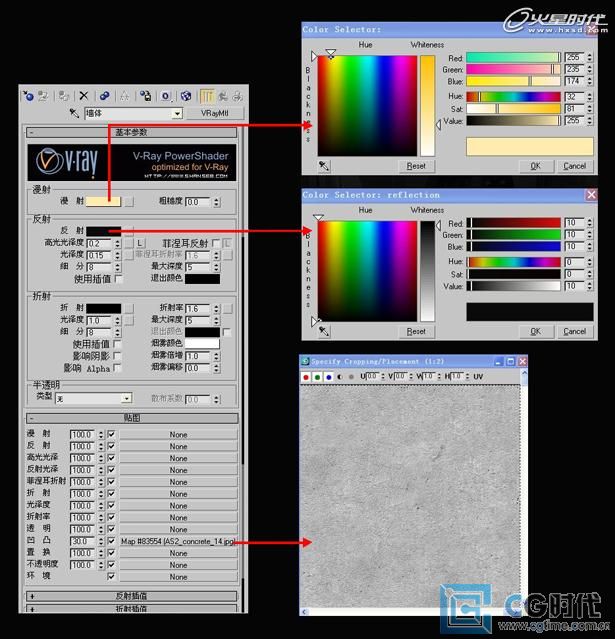Collapse the 基本参数 rollout header
Viewport: 615px width, 639px height.
tap(132, 132)
